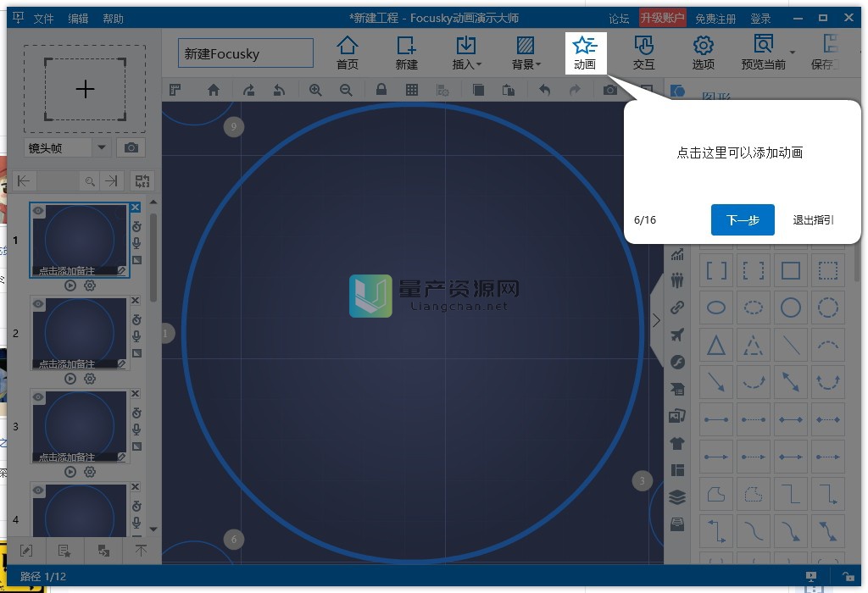Viewport: 868px width, 593px height.
Task: Open the link icon in right sidebar
Action: coord(677,308)
